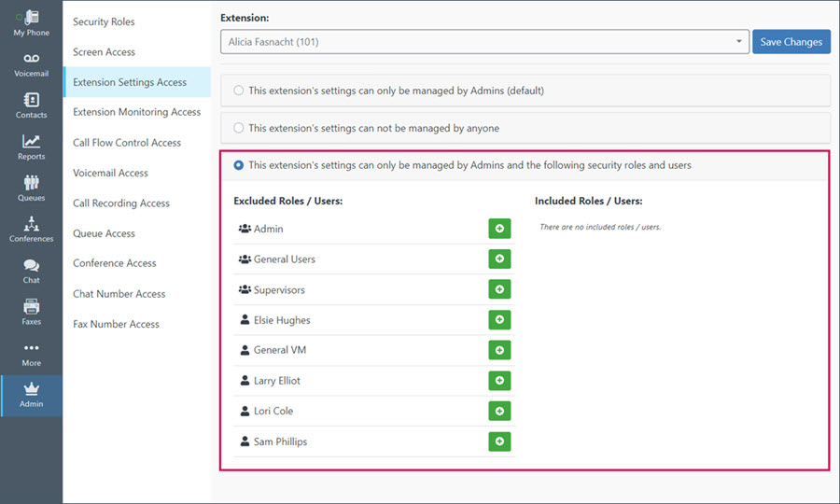This screenshot has height=504, width=840.
Task: Select the cannot-be-managed-by-anyone option
Action: tap(238, 128)
